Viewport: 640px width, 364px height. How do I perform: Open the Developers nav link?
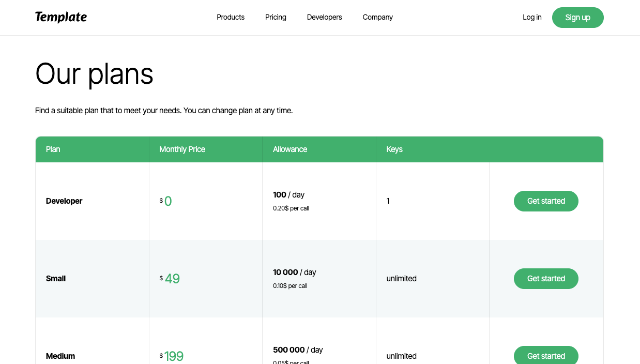(x=324, y=17)
